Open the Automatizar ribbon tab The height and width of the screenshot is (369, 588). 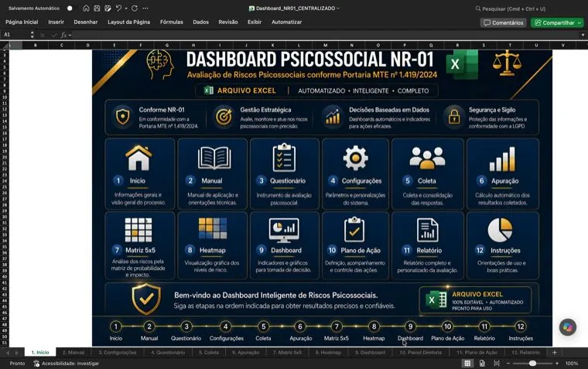286,22
